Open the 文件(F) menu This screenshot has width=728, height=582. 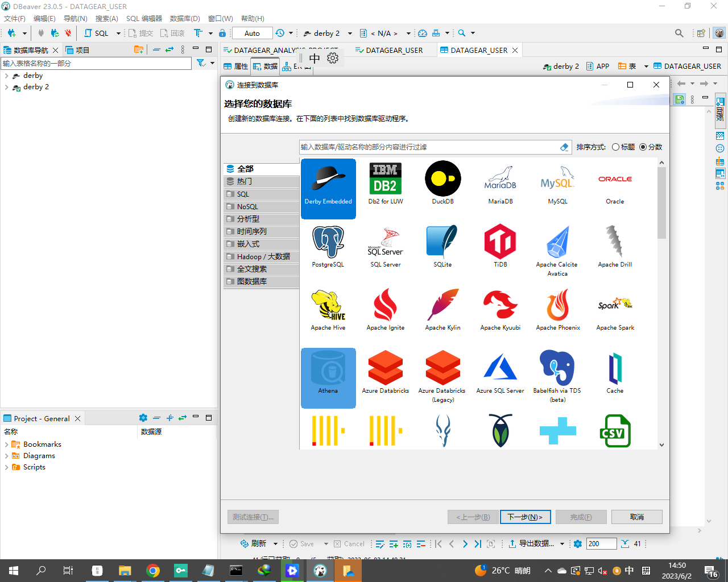click(15, 19)
